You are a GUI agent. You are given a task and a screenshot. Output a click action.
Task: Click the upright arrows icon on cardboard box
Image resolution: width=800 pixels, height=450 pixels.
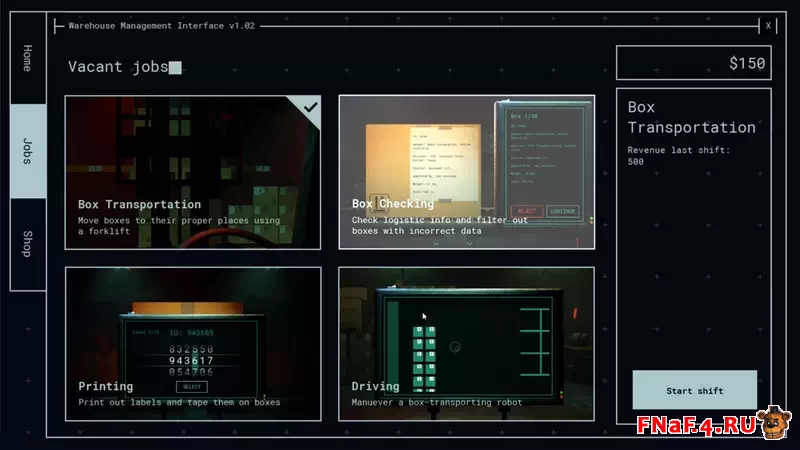[x=378, y=199]
